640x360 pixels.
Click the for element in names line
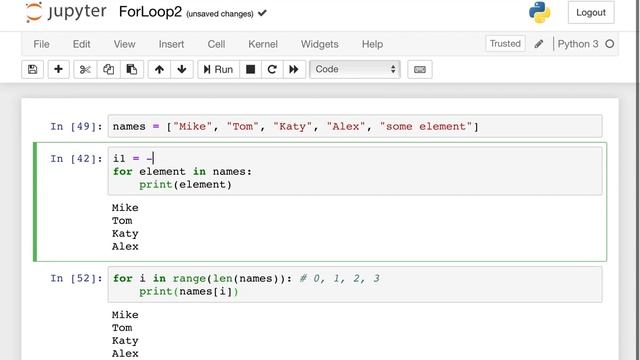click(x=182, y=171)
